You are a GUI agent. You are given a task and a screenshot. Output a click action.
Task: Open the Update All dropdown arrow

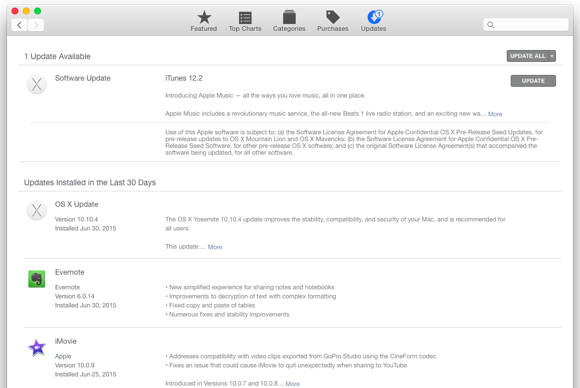click(x=552, y=56)
